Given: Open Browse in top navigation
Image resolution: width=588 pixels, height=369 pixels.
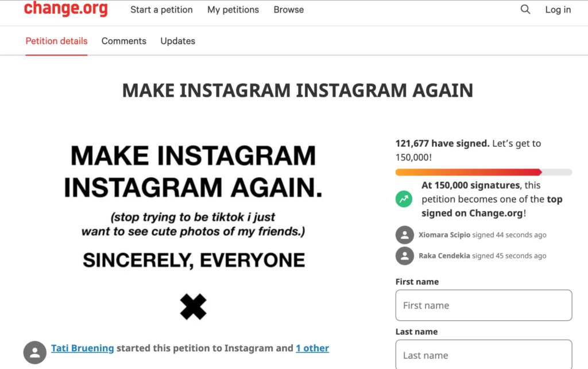Looking at the screenshot, I should click(289, 10).
